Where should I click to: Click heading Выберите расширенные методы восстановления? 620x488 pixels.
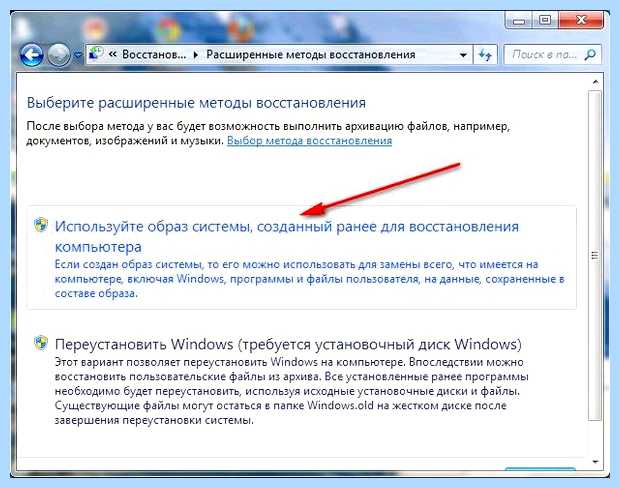tap(196, 103)
